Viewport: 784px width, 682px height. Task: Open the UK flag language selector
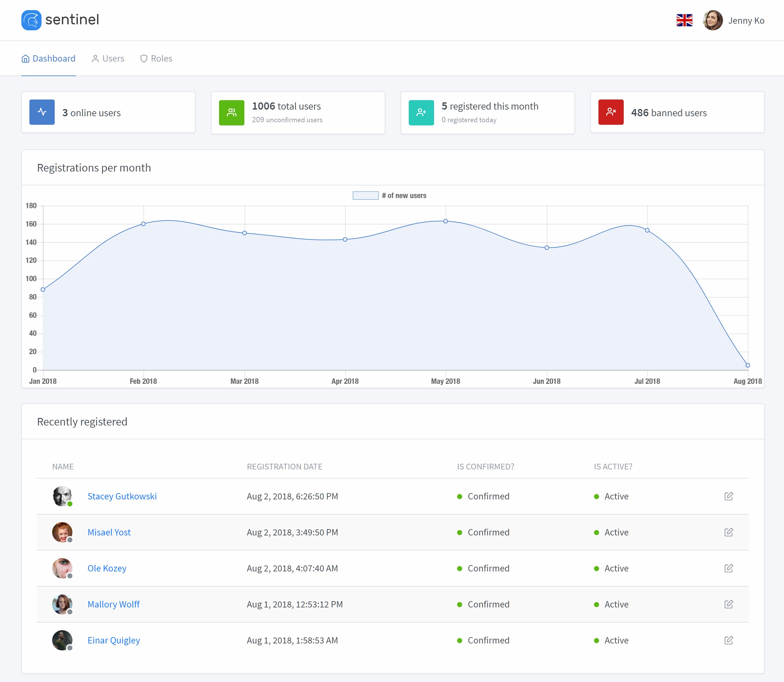click(684, 20)
